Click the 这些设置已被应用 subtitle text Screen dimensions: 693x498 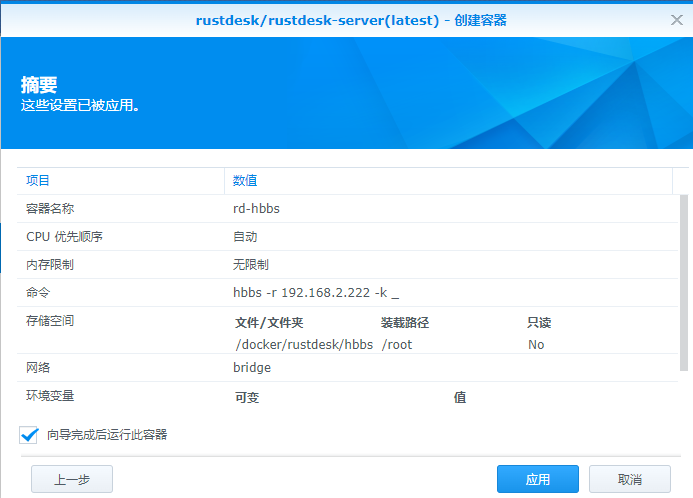(80, 105)
